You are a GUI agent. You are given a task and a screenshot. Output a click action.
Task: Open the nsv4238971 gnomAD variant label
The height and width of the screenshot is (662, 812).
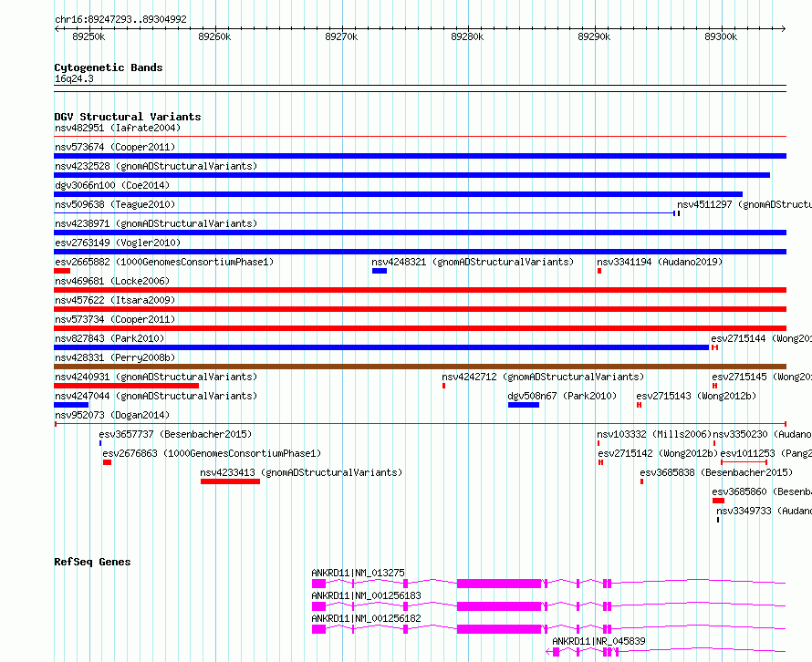pyautogui.click(x=156, y=223)
